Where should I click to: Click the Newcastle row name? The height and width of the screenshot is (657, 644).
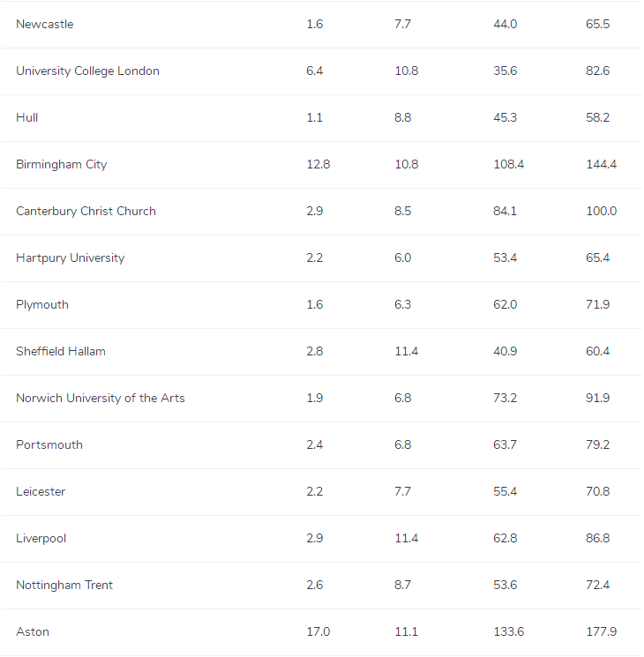[45, 25]
